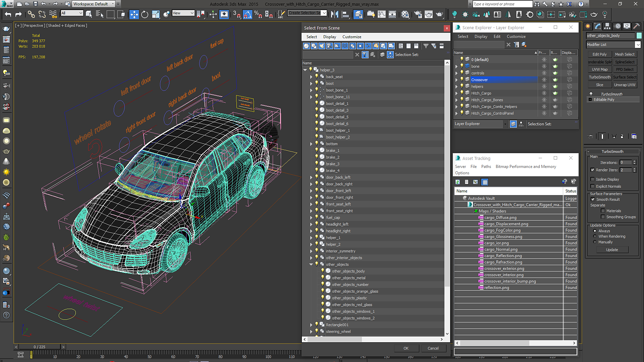Select the Always update option

(x=595, y=231)
